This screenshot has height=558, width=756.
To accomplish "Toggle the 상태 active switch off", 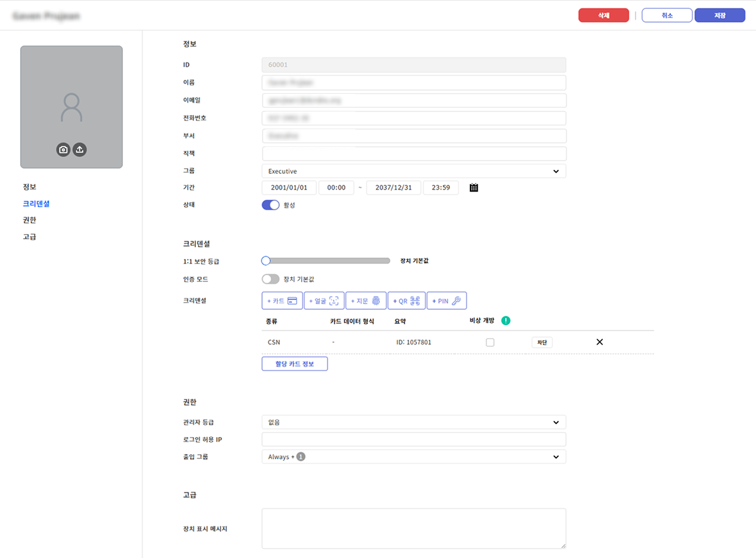I will (270, 205).
